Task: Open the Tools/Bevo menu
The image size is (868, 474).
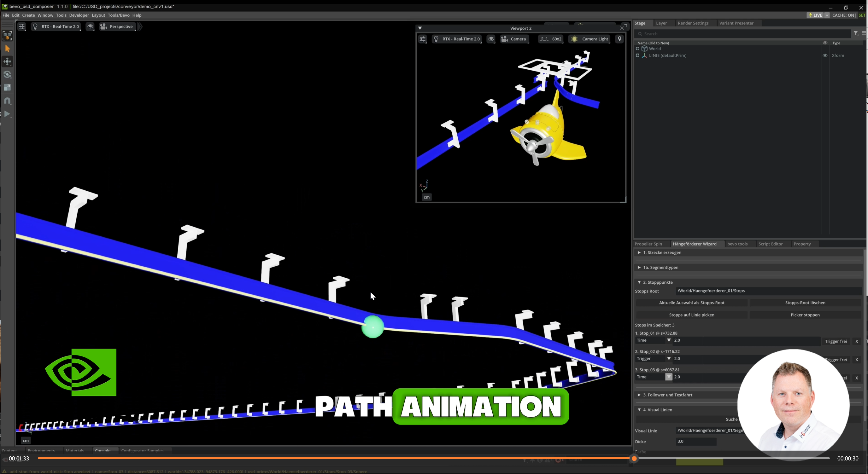Action: (119, 15)
